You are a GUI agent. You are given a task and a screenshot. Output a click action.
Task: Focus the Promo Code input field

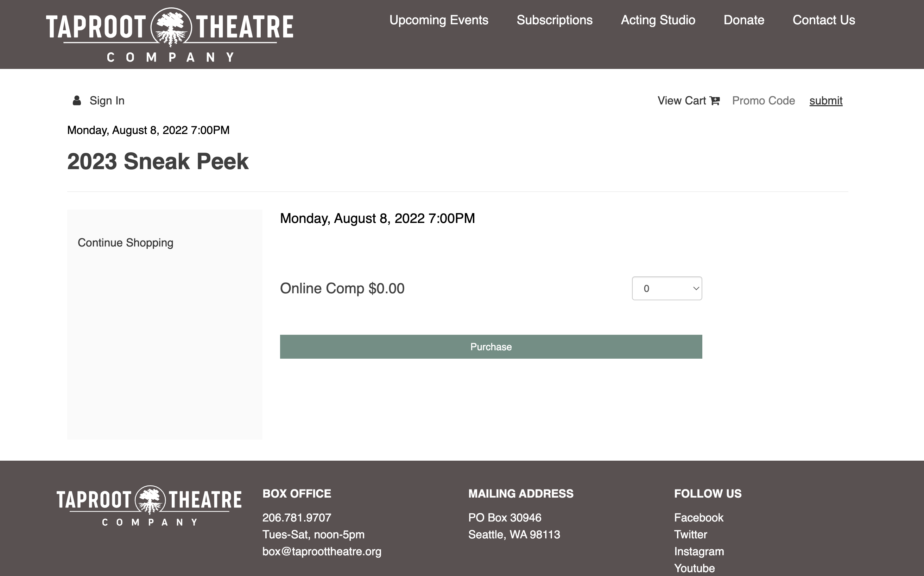tap(764, 101)
